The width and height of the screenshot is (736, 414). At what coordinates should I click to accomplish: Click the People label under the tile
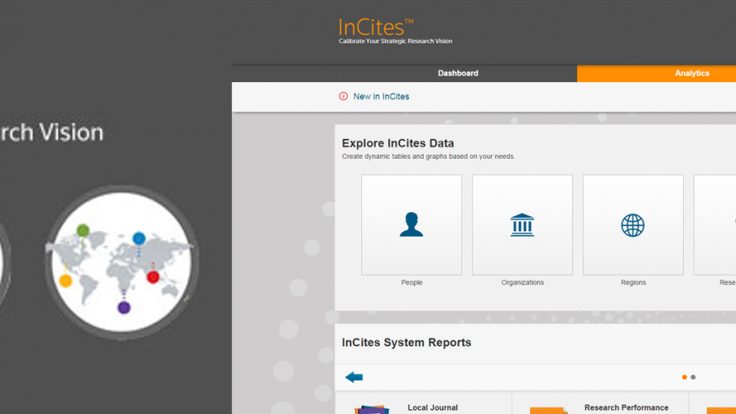412,283
